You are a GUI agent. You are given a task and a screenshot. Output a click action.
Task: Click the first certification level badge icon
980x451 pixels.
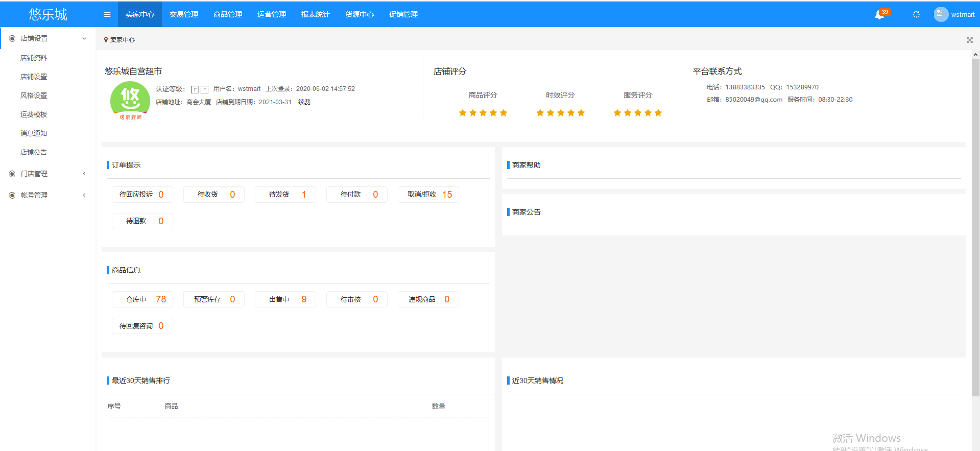point(195,89)
